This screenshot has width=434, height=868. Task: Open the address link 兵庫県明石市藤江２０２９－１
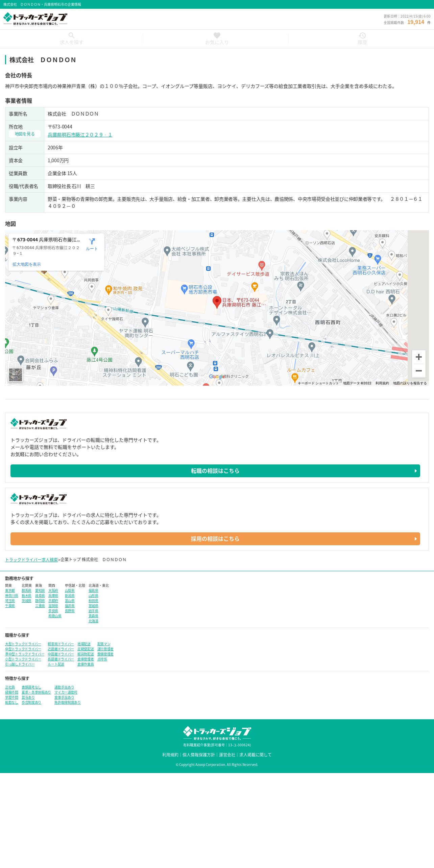point(80,135)
